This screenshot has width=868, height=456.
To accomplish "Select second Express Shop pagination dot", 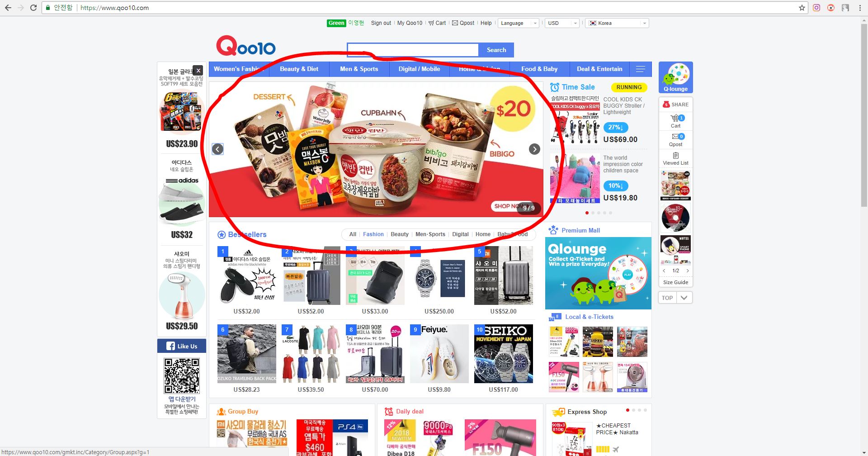I will 633,410.
